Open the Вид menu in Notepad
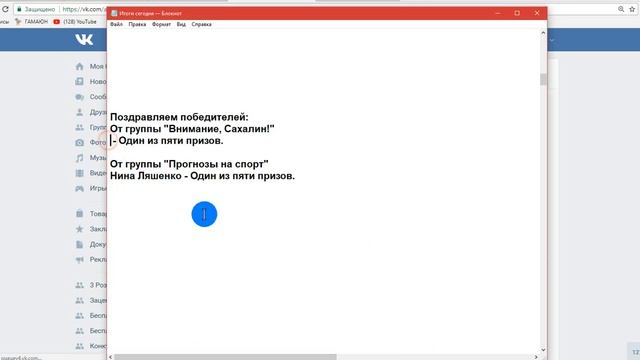 click(x=181, y=24)
